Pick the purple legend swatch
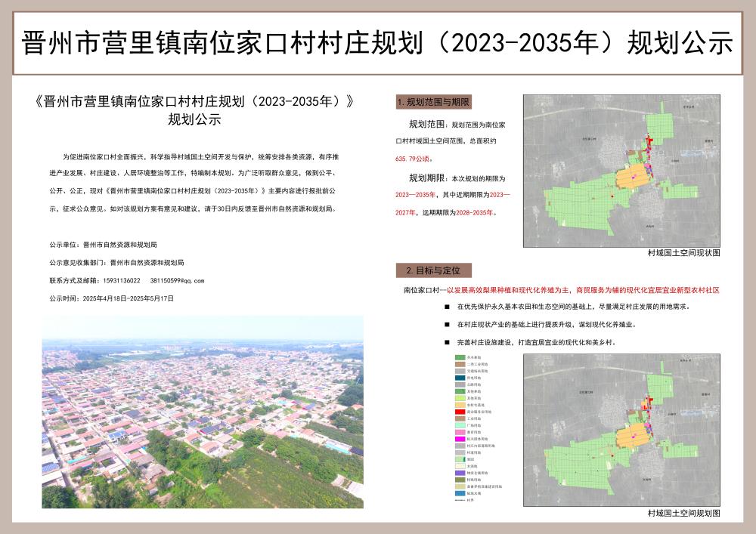 pyautogui.click(x=460, y=473)
